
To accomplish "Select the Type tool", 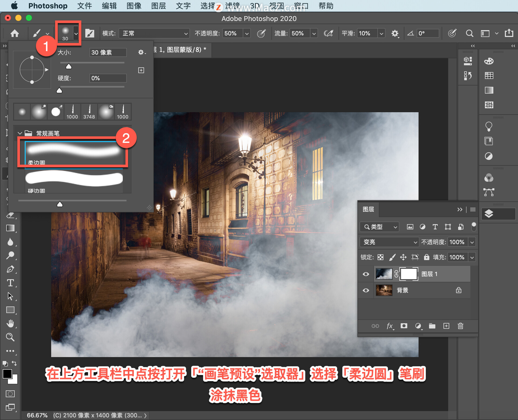I will click(10, 283).
